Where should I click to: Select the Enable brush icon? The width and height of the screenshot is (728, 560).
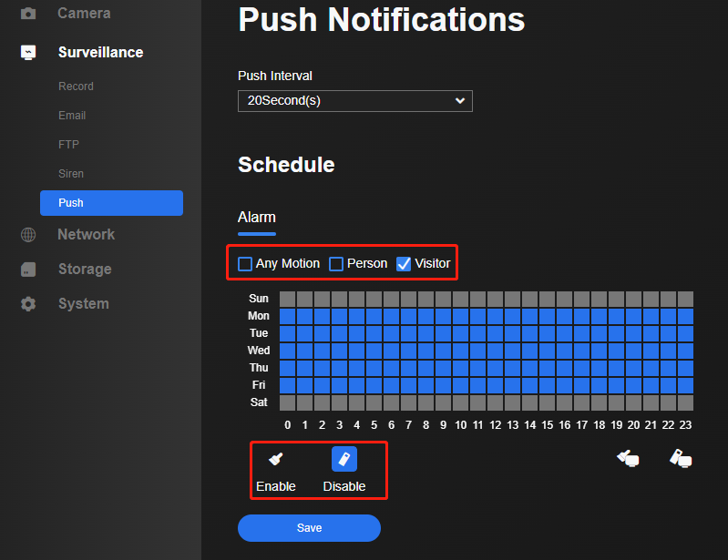coord(276,459)
